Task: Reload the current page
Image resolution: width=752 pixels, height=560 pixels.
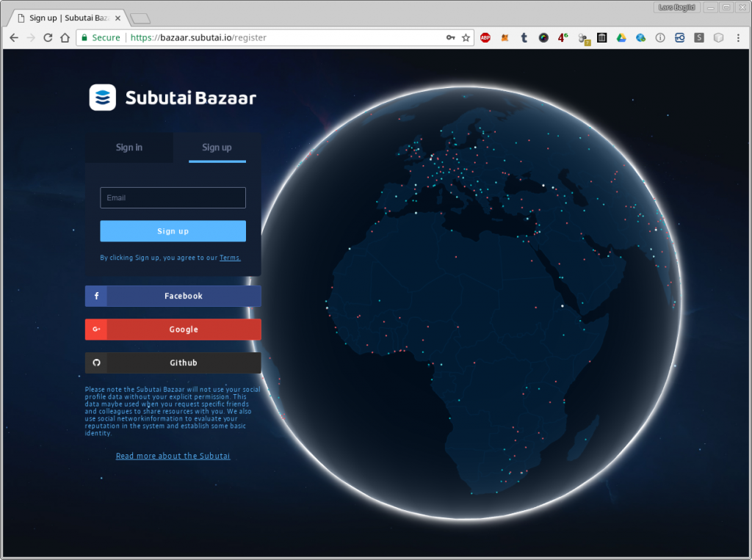Action: click(x=48, y=37)
